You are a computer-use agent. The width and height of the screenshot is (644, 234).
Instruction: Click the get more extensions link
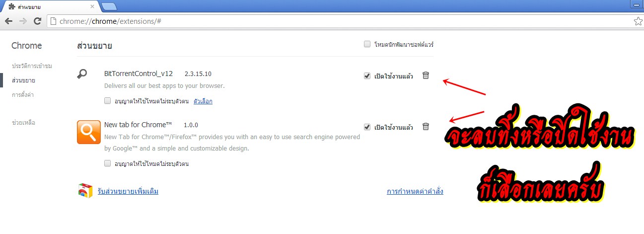128,191
